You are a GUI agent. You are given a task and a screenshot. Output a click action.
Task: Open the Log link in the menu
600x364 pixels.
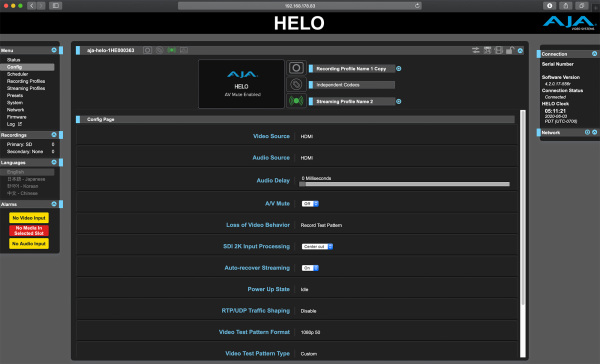pyautogui.click(x=14, y=124)
